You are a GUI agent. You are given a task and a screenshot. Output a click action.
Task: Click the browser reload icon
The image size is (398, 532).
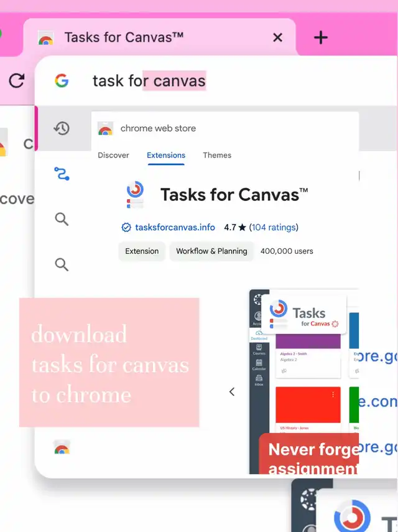[x=17, y=80]
